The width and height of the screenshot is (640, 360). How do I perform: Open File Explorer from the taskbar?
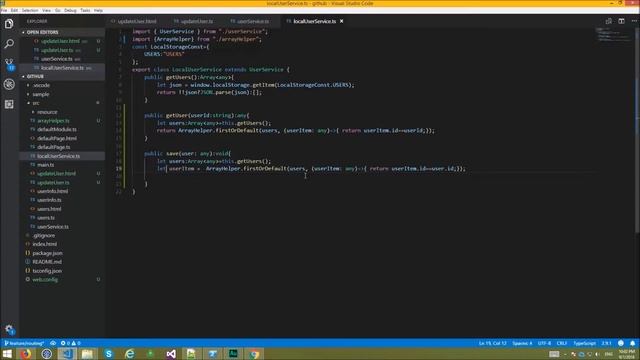pos(87,354)
